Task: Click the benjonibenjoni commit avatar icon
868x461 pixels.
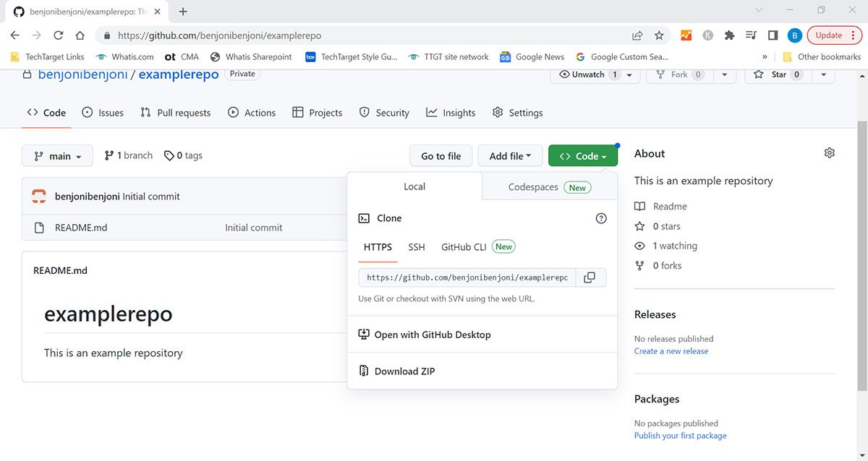Action: coord(40,197)
